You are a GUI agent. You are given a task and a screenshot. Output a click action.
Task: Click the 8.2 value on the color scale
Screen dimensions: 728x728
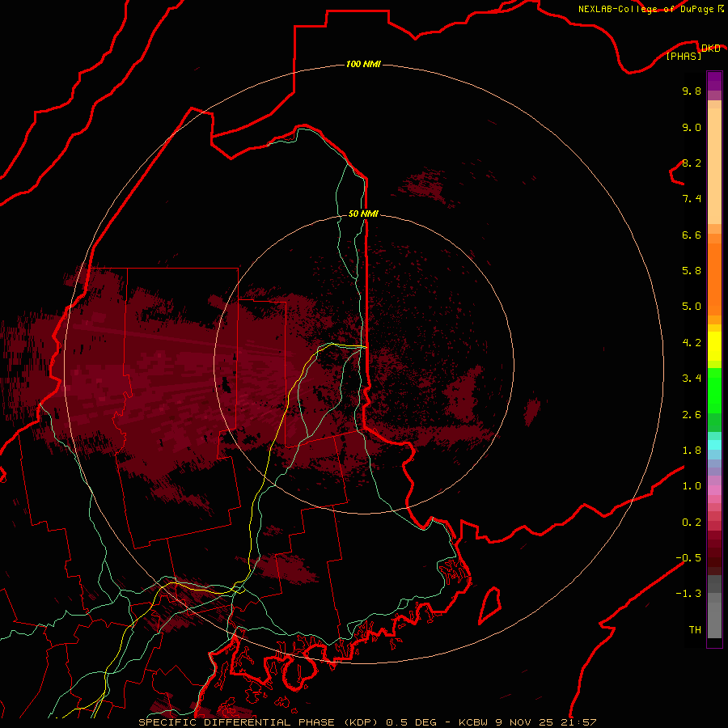coord(692,163)
